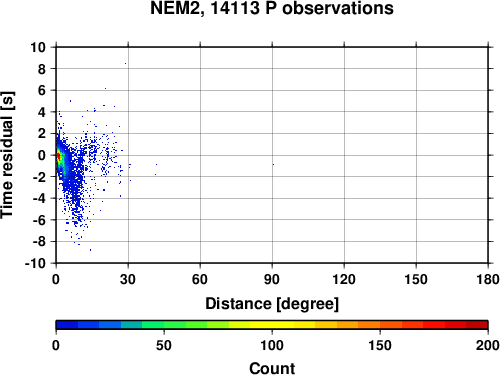Click the dark blue start of the colorbar
500x375 pixels.
click(x=67, y=325)
